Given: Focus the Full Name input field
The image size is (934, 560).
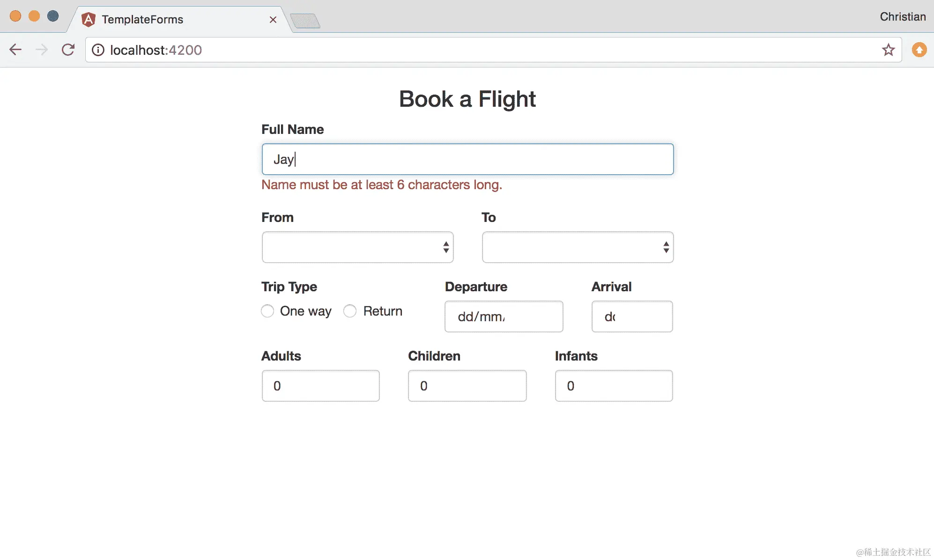Looking at the screenshot, I should (467, 159).
